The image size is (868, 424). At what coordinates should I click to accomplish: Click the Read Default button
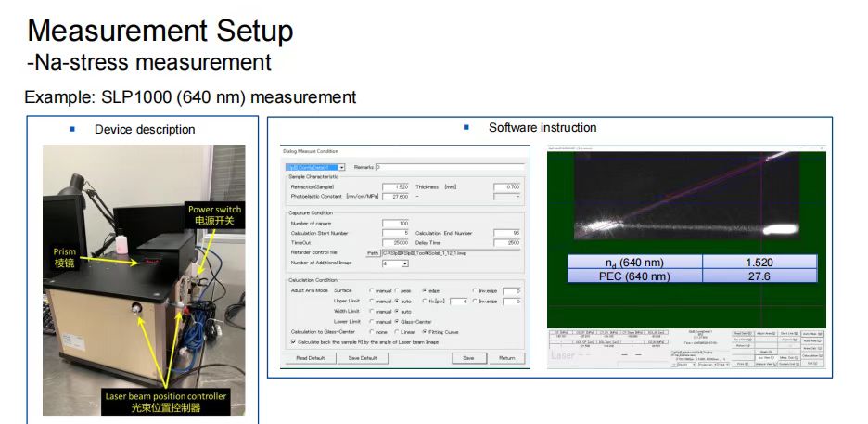pyautogui.click(x=310, y=357)
